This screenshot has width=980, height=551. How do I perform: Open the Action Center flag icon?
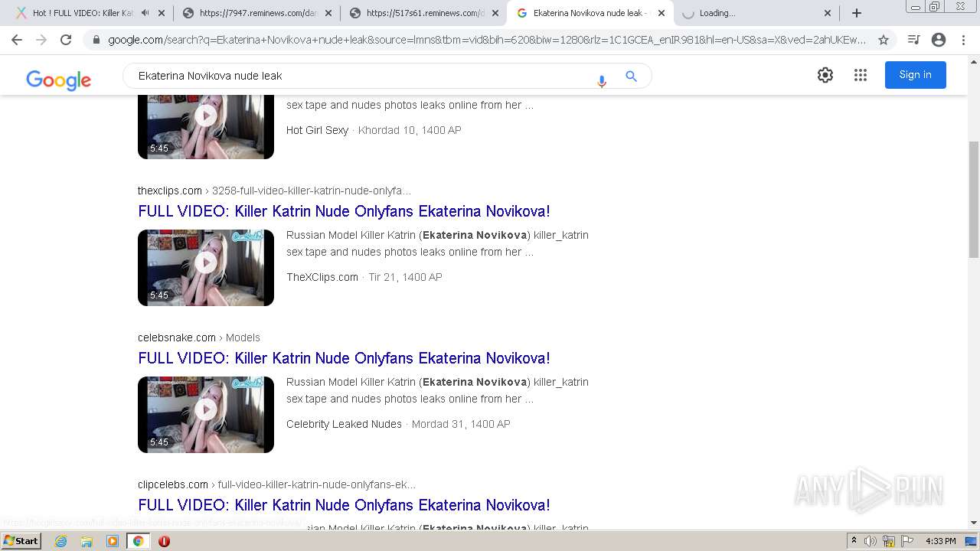[907, 541]
